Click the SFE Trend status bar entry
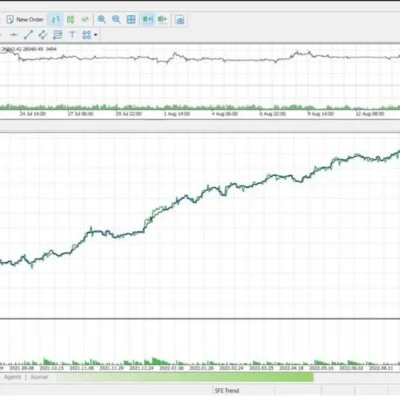The image size is (400, 400). tap(227, 391)
